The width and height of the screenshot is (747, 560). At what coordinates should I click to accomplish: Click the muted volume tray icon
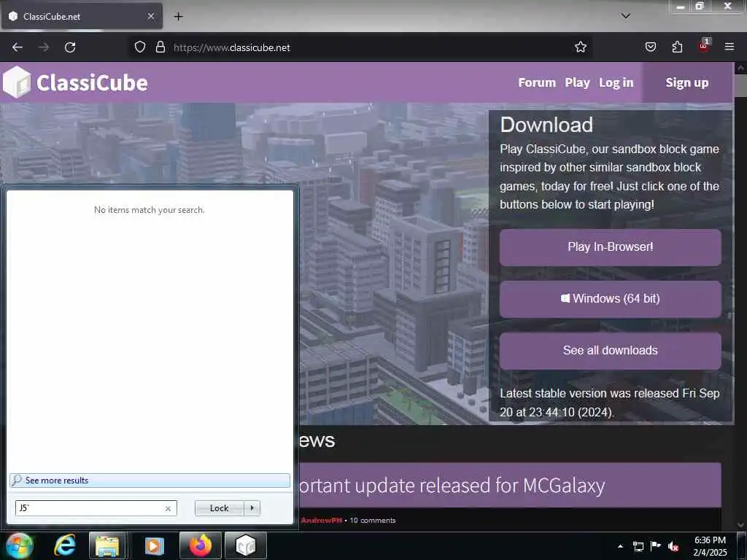tap(673, 546)
